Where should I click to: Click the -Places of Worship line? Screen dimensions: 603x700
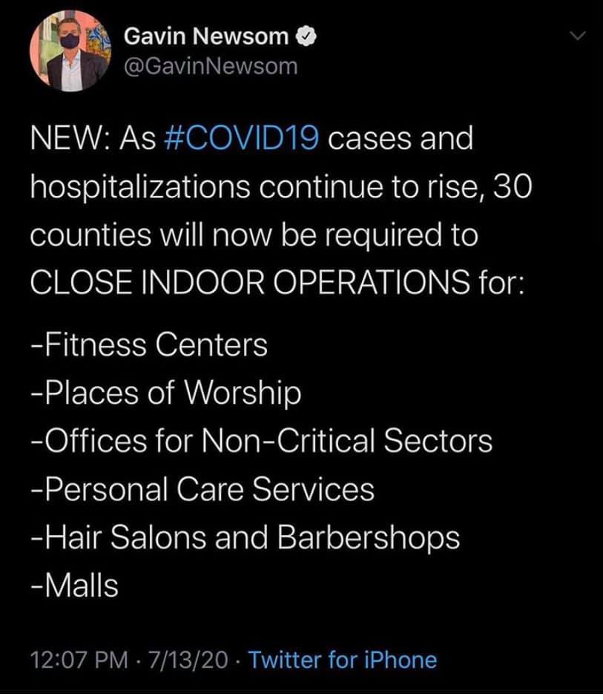pos(166,393)
